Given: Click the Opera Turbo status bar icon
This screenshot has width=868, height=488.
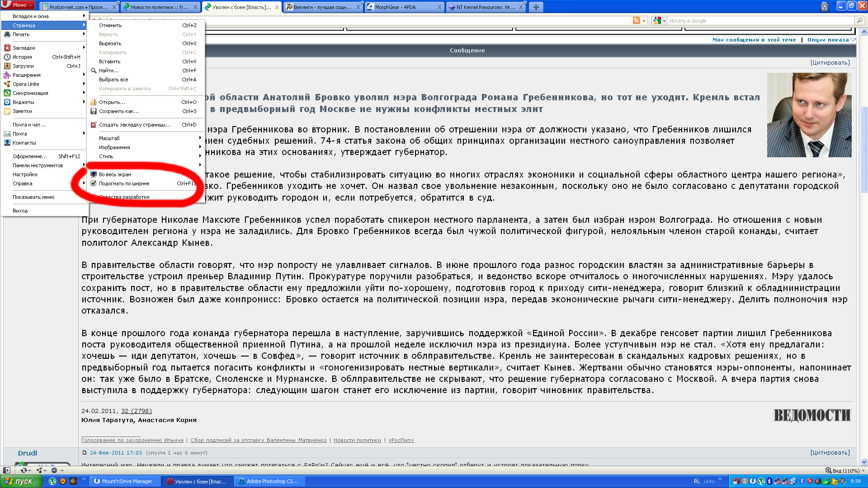Looking at the screenshot, I should [x=54, y=470].
